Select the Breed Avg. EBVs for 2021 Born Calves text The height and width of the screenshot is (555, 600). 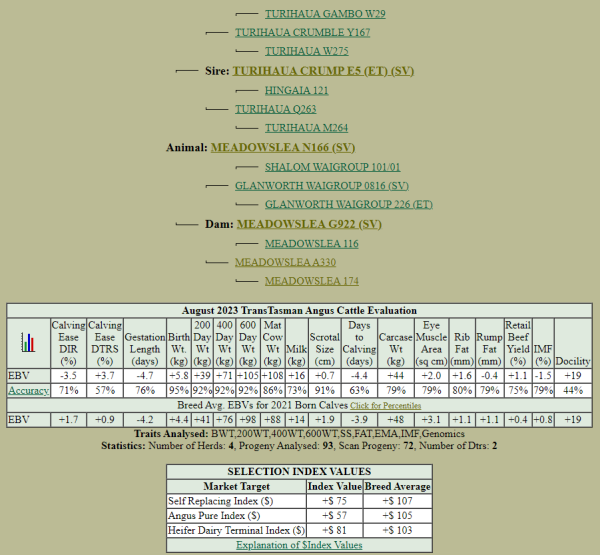pos(262,405)
